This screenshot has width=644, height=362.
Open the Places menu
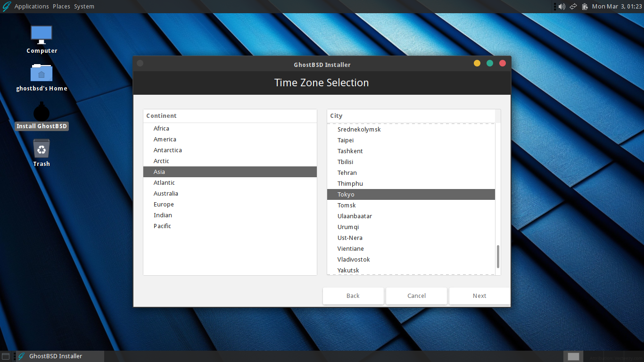(61, 7)
